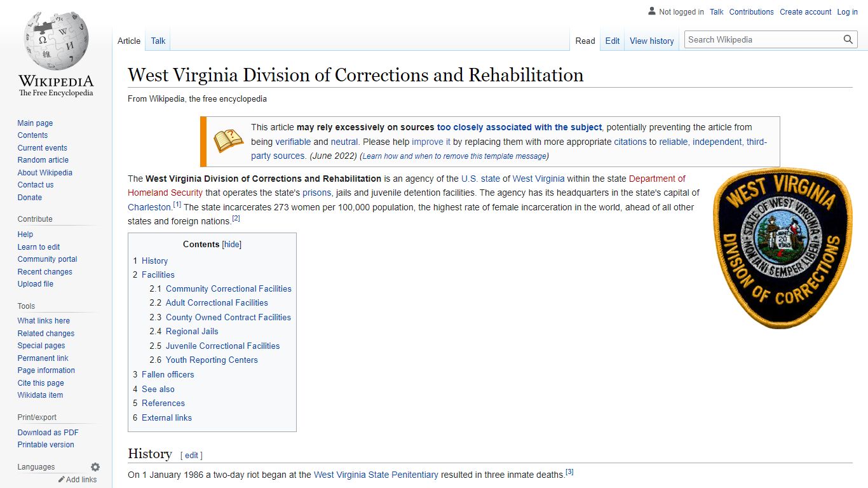The height and width of the screenshot is (488, 868).
Task: Jump to Juvenile Correctional Facilities section
Action: [x=222, y=346]
